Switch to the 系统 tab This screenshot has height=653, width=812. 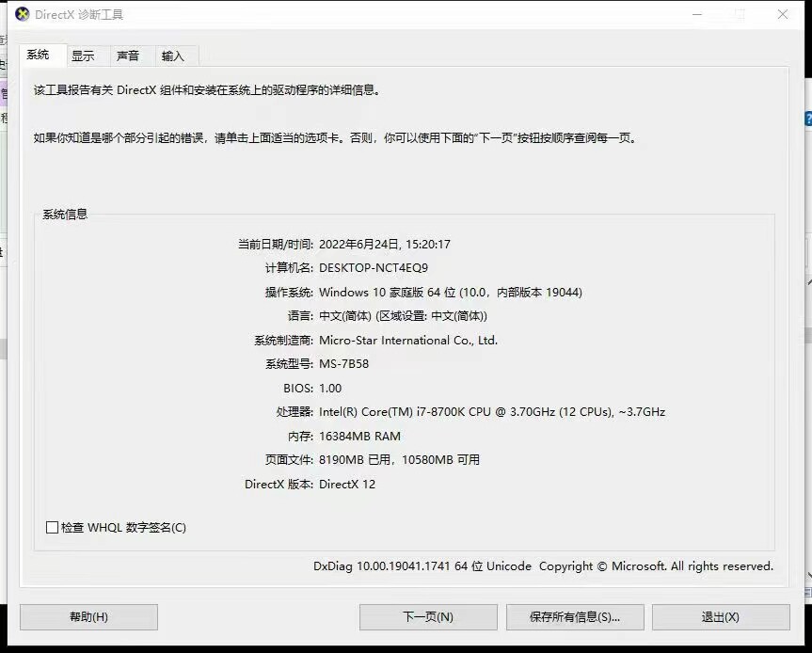(39, 55)
